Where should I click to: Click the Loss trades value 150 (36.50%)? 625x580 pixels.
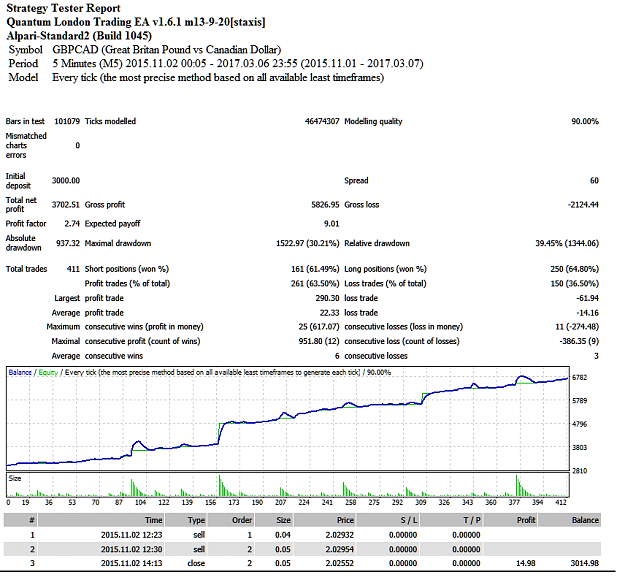click(x=574, y=283)
